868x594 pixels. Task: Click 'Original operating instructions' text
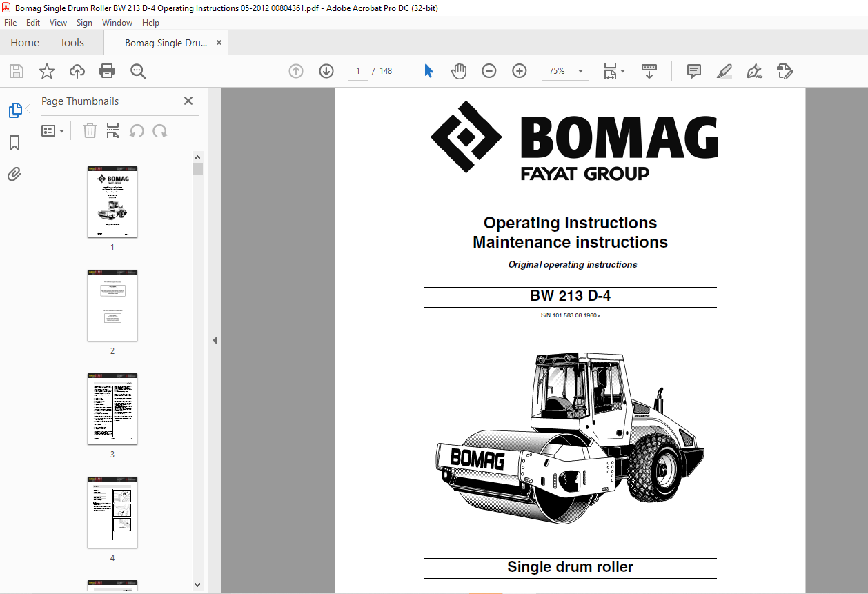pyautogui.click(x=573, y=264)
